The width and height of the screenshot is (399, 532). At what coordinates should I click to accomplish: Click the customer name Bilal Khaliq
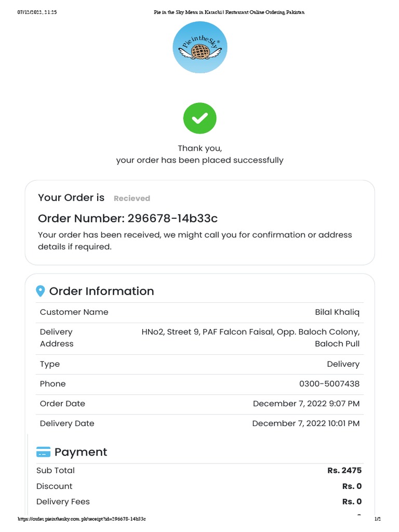click(x=337, y=312)
